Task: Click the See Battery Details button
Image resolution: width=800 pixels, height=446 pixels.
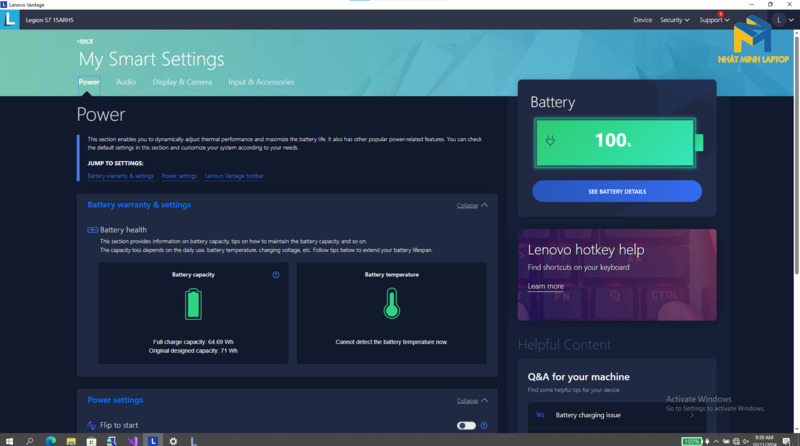Action: click(617, 191)
